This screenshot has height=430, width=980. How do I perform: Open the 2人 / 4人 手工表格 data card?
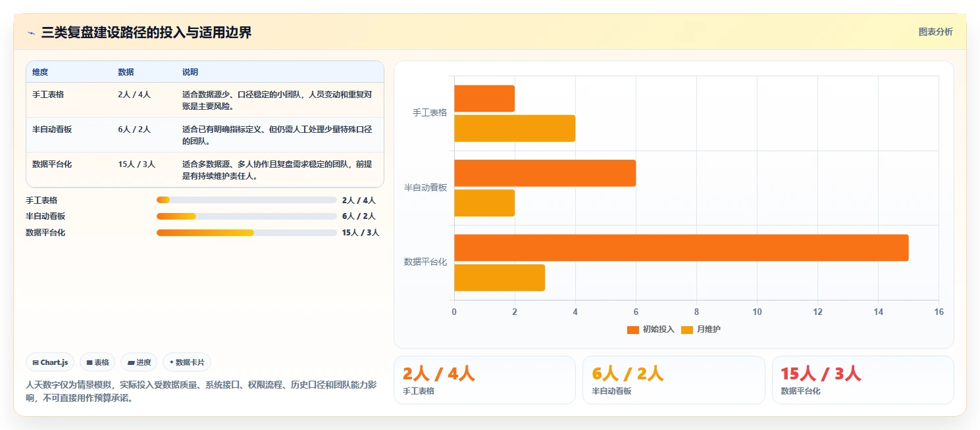[x=484, y=380]
